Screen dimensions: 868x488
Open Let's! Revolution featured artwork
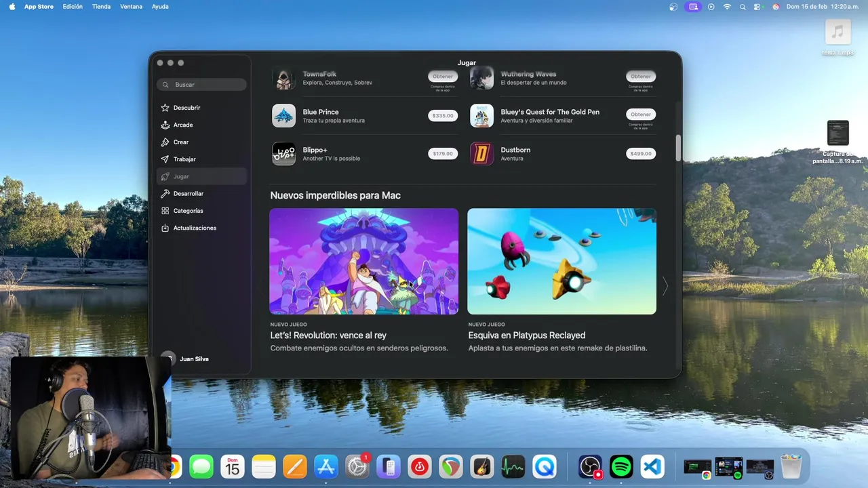[x=364, y=261]
